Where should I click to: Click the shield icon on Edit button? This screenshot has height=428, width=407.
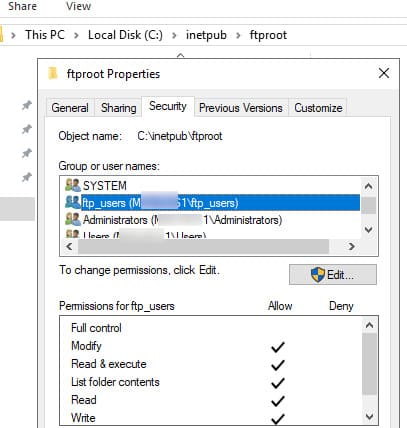pos(317,275)
